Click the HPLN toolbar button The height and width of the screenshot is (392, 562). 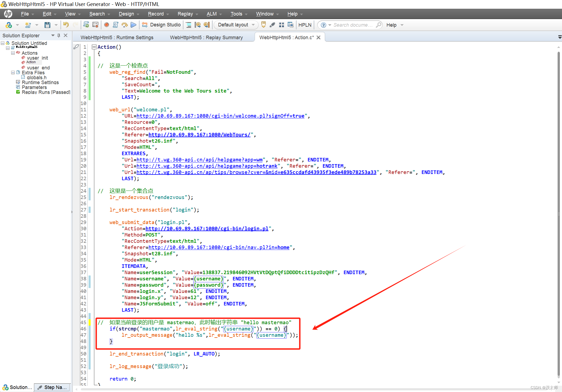[x=305, y=25]
